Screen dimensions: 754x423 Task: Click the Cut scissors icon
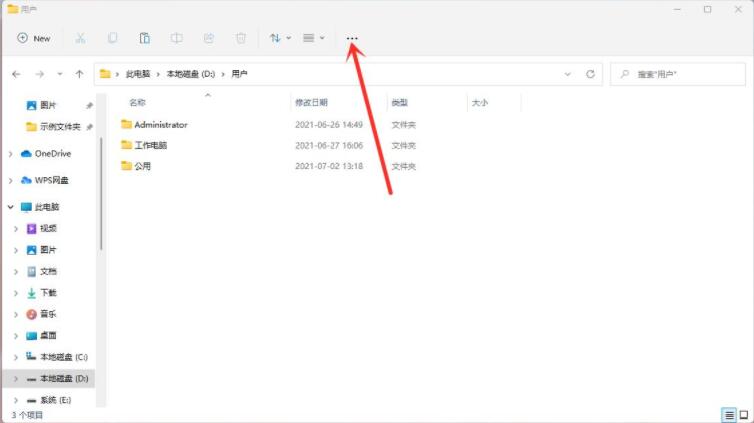80,38
